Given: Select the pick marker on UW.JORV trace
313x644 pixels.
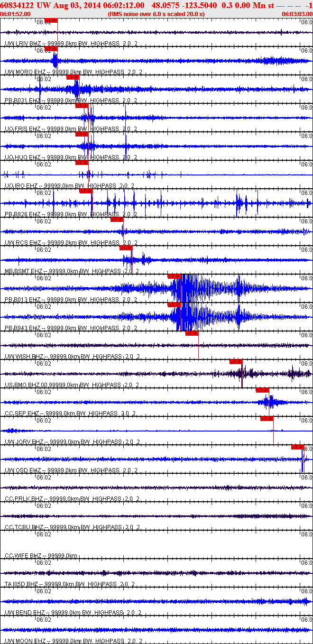Looking at the screenshot, I should click(267, 419).
